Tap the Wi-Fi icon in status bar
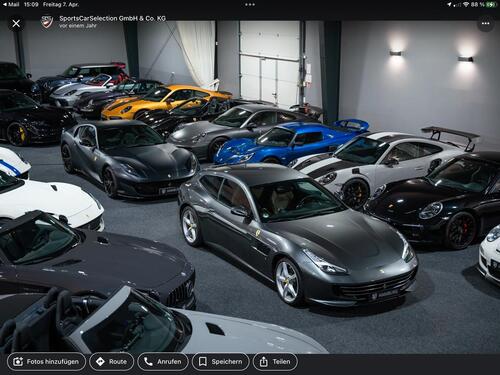This screenshot has height=375, width=500. point(466,5)
